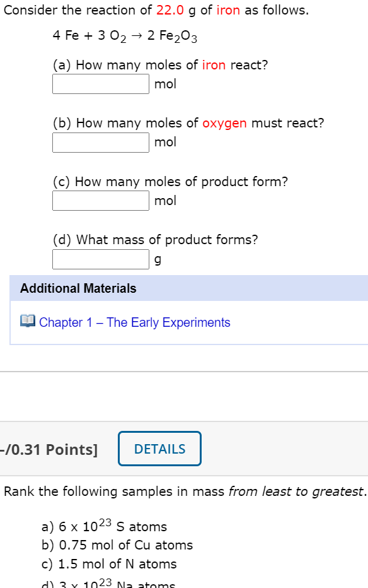Click the answer box for moles of product

point(100,201)
